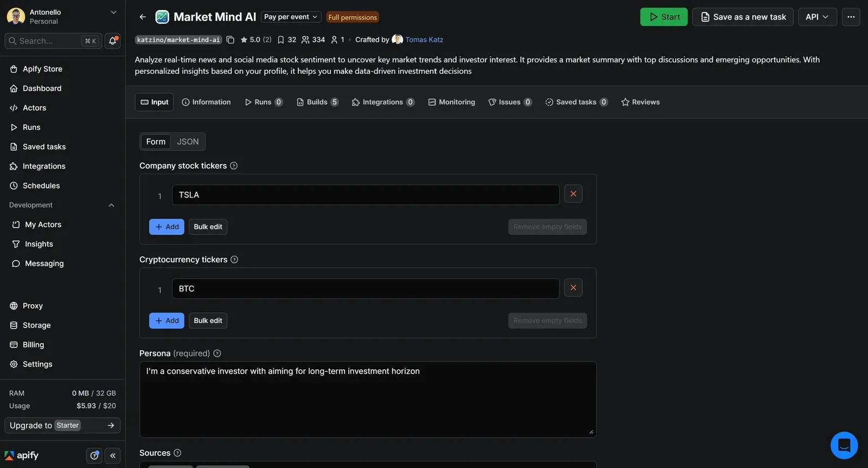Screen dimensions: 868x468
Task: Select the Input tab
Action: point(154,102)
